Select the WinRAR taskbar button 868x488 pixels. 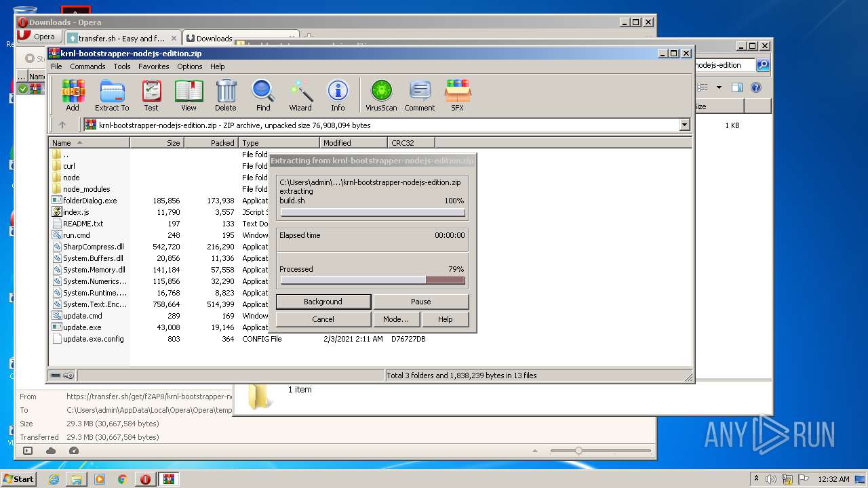click(x=169, y=479)
